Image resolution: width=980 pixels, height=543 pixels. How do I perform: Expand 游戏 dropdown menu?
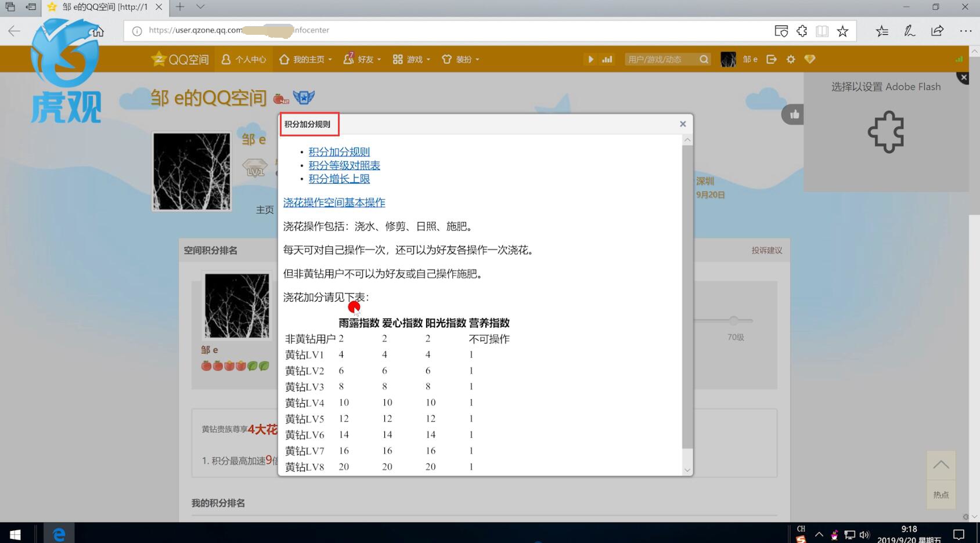click(x=412, y=59)
